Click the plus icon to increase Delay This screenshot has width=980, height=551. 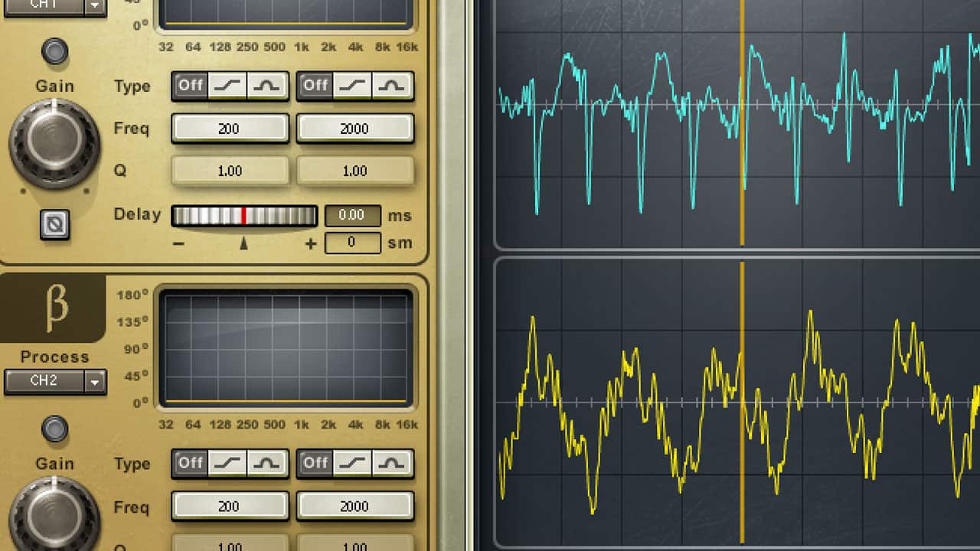310,243
